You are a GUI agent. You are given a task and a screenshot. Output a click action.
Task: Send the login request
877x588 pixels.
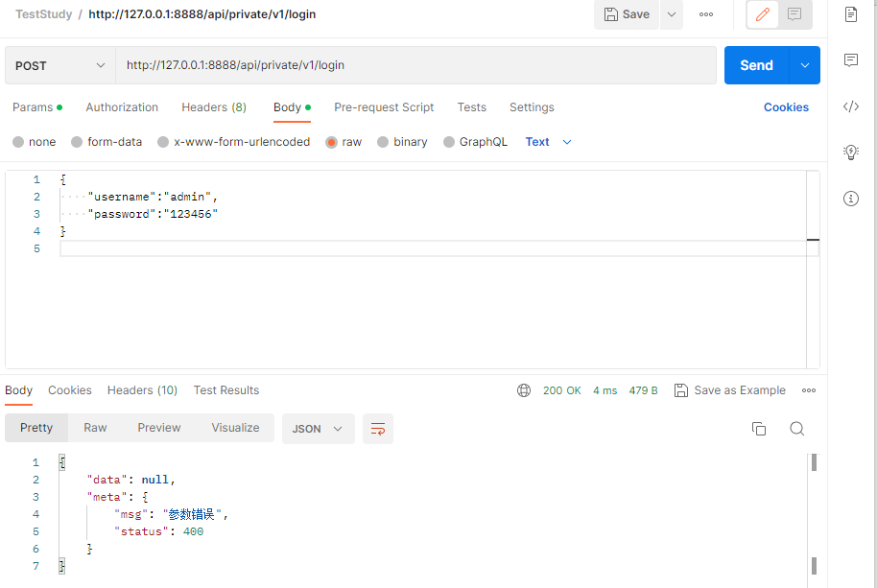[756, 65]
